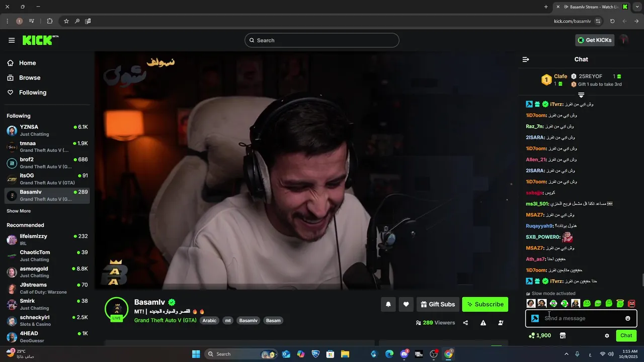This screenshot has height=362, width=644.
Task: Open itsOG channel in Following list
Action: 47,179
